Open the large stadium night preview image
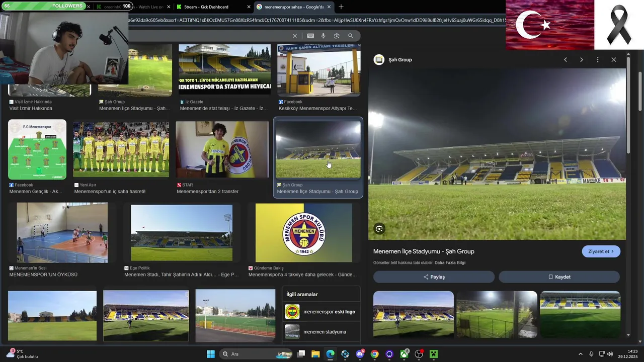Screen dimensions: 644x362 point(497,154)
